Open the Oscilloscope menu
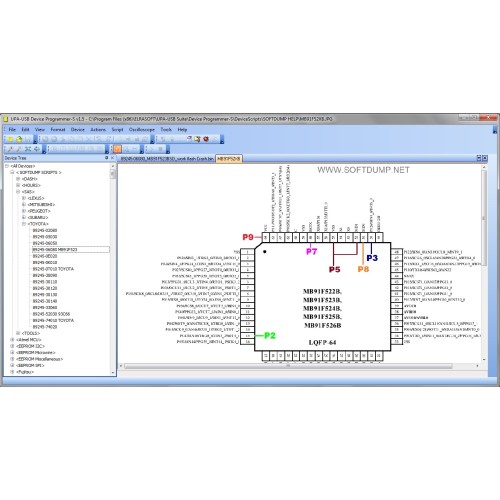The width and height of the screenshot is (500, 500). coord(142,129)
